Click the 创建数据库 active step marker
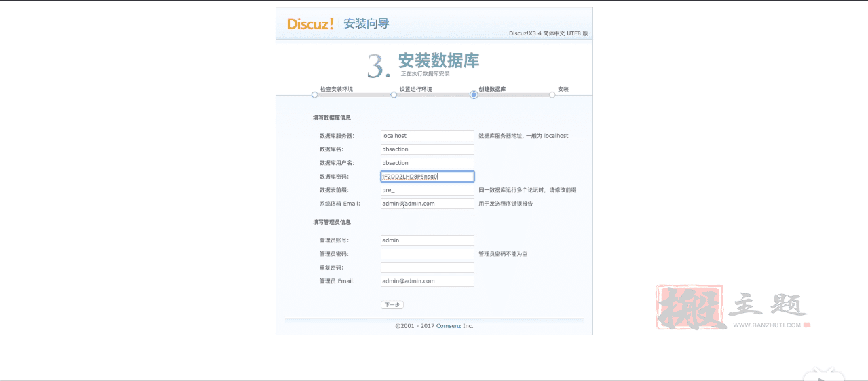This screenshot has height=381, width=868. (474, 95)
